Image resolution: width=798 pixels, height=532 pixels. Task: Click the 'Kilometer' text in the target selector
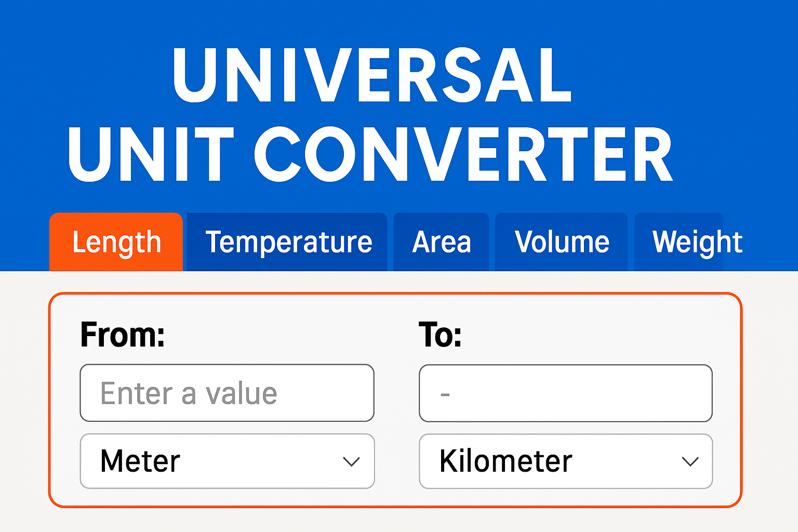pyautogui.click(x=506, y=461)
